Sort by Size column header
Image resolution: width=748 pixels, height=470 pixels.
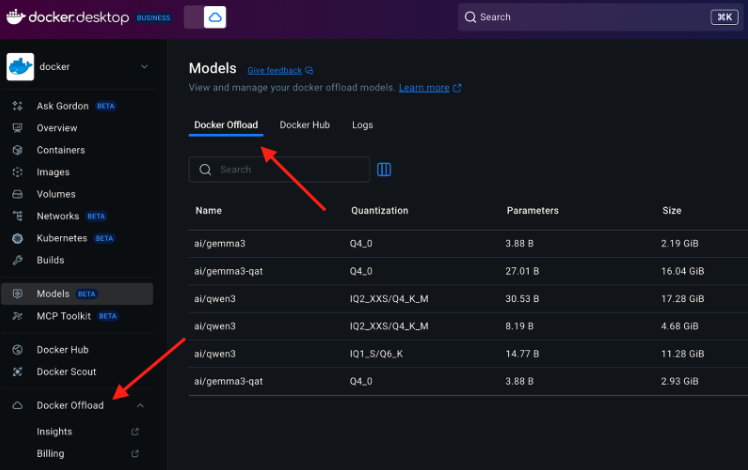(672, 210)
